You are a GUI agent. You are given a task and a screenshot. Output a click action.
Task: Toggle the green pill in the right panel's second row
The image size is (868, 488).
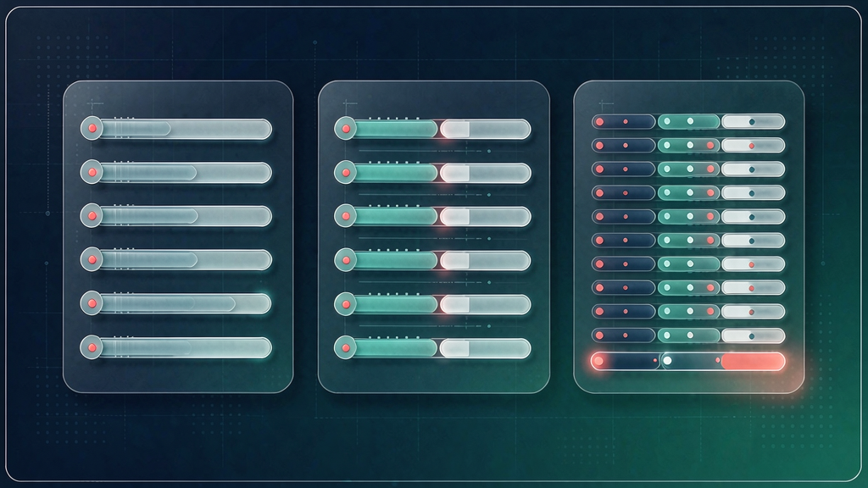pyautogui.click(x=688, y=146)
